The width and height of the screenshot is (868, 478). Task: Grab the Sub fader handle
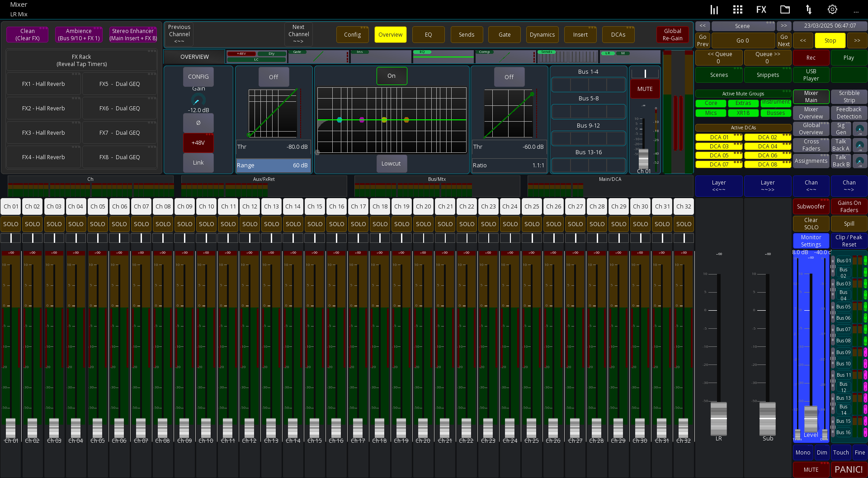(768, 418)
